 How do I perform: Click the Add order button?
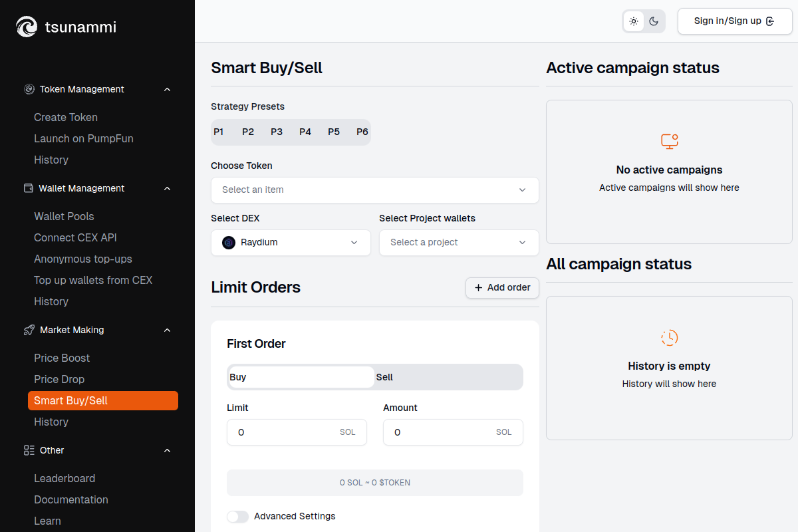502,288
